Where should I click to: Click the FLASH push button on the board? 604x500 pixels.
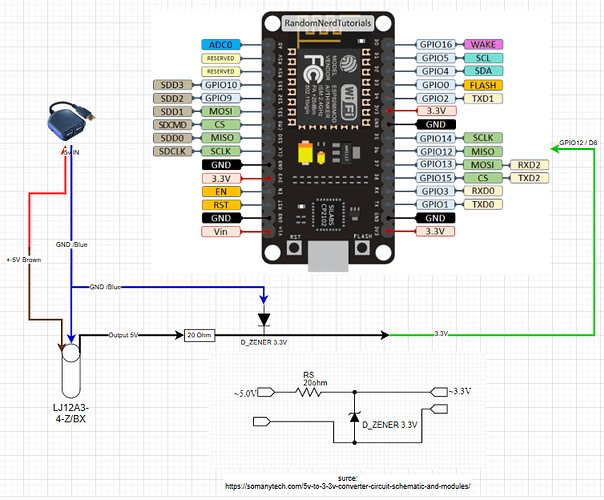pos(362,247)
